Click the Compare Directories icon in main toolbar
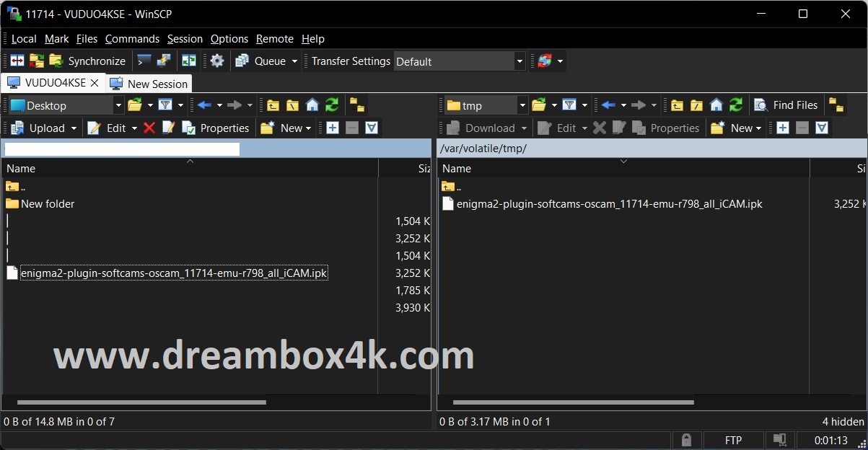The height and width of the screenshot is (450, 868). pyautogui.click(x=17, y=61)
